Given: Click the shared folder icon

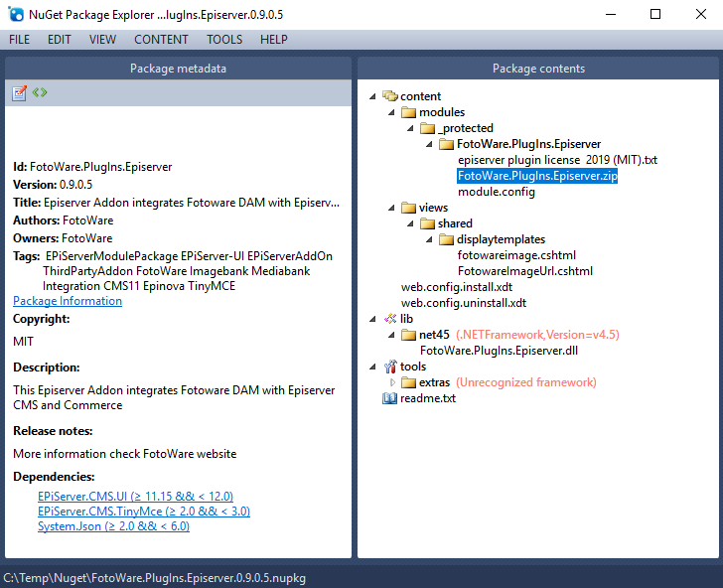Looking at the screenshot, I should point(427,223).
